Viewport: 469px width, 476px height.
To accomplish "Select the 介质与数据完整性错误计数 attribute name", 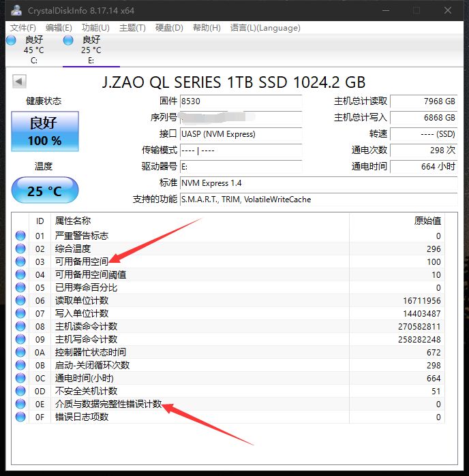I will pyautogui.click(x=108, y=404).
